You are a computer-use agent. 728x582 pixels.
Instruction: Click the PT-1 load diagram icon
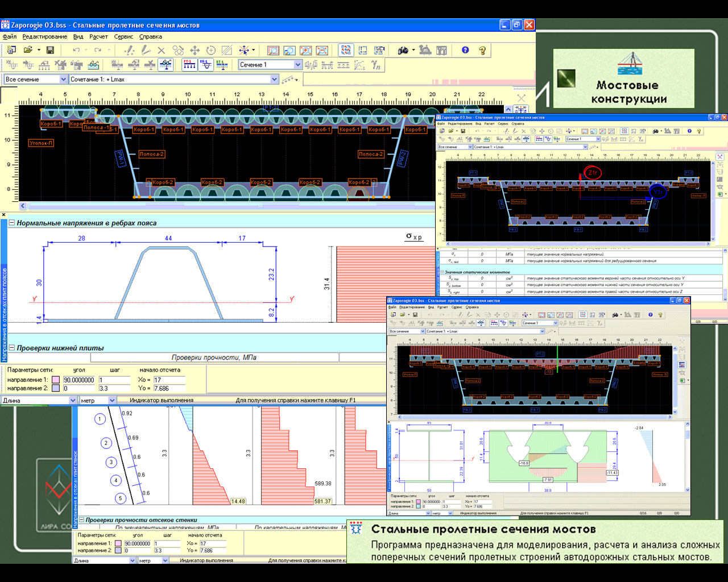pos(189,65)
